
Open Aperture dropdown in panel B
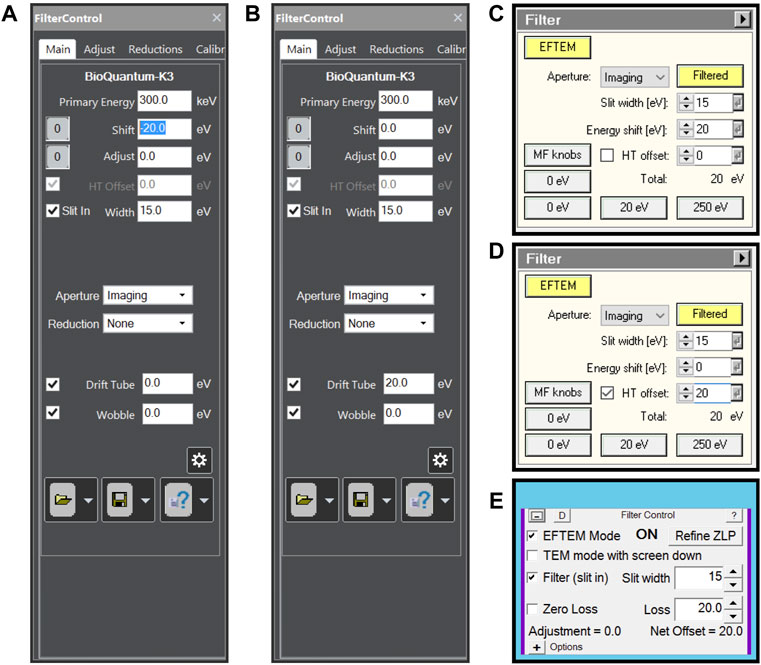[x=389, y=295]
